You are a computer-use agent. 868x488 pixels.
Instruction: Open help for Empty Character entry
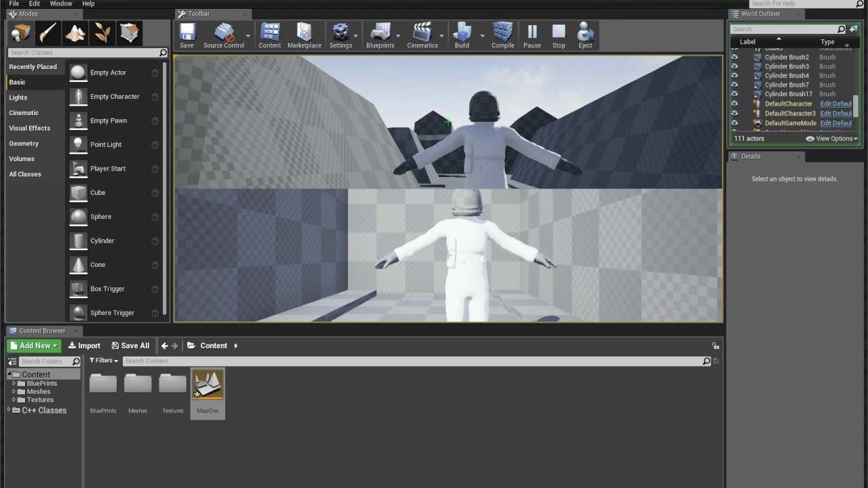155,97
